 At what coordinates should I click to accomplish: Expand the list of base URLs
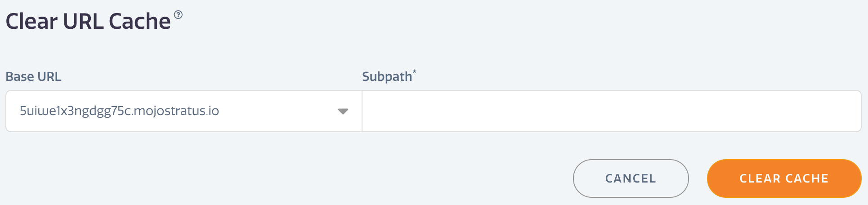pyautogui.click(x=183, y=111)
